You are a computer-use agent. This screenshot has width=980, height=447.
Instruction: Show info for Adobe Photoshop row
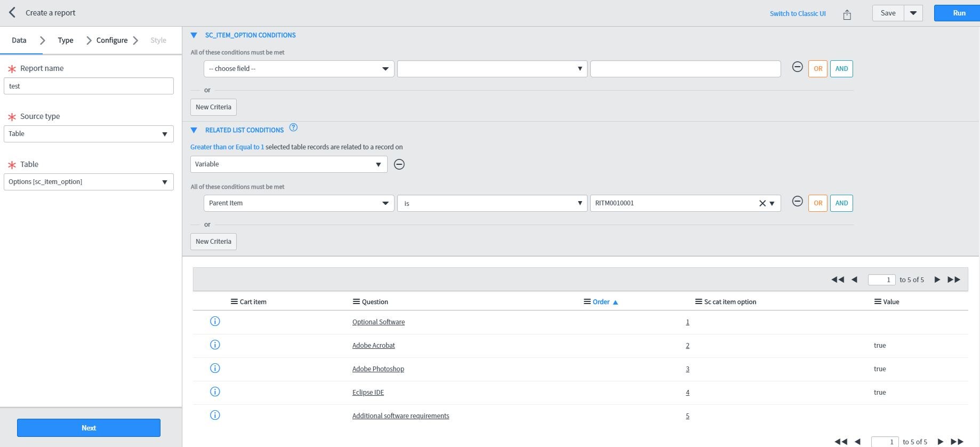pos(215,368)
